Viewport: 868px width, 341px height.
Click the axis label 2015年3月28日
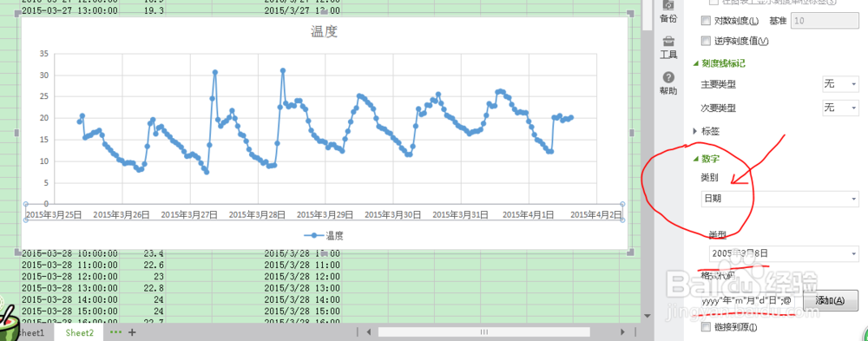click(x=258, y=214)
